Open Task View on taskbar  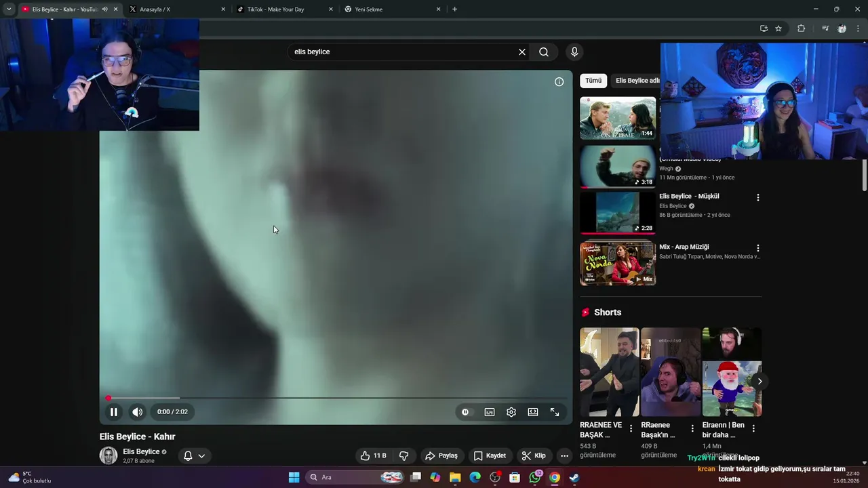[x=416, y=477]
